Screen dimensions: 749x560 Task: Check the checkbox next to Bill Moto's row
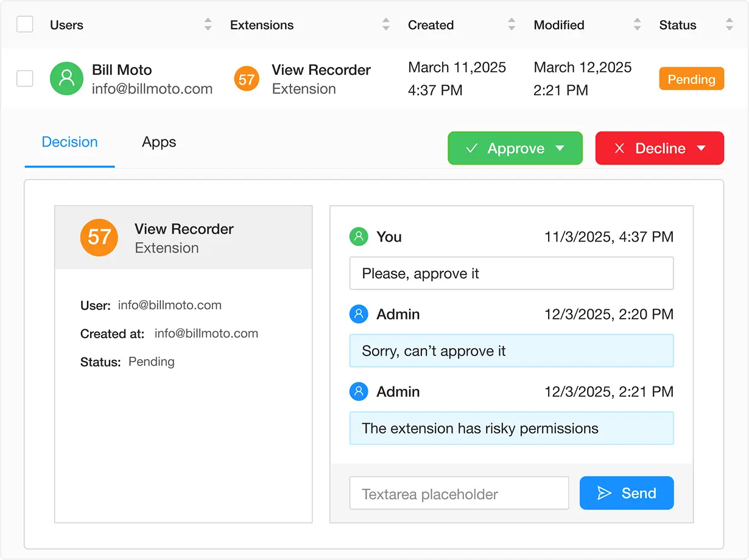[x=24, y=79]
